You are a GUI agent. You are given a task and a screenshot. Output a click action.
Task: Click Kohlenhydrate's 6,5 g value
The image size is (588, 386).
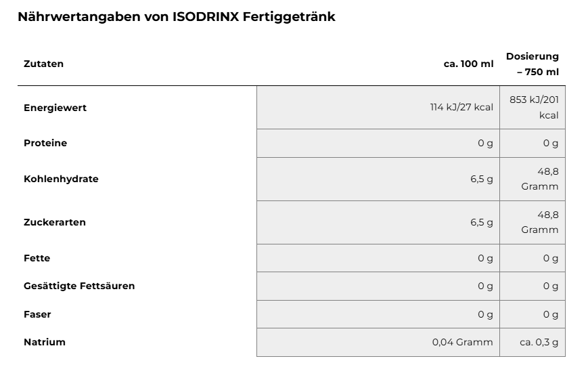point(482,179)
